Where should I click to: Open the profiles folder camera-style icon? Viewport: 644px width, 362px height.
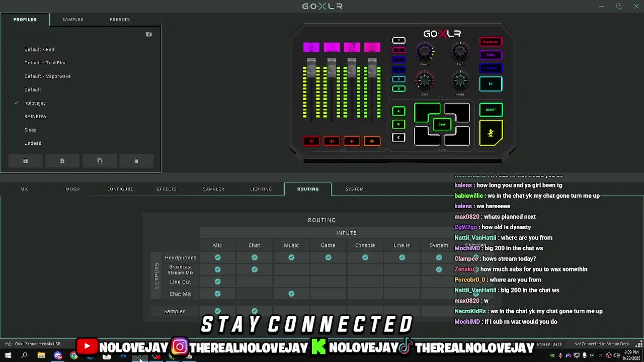149,34
